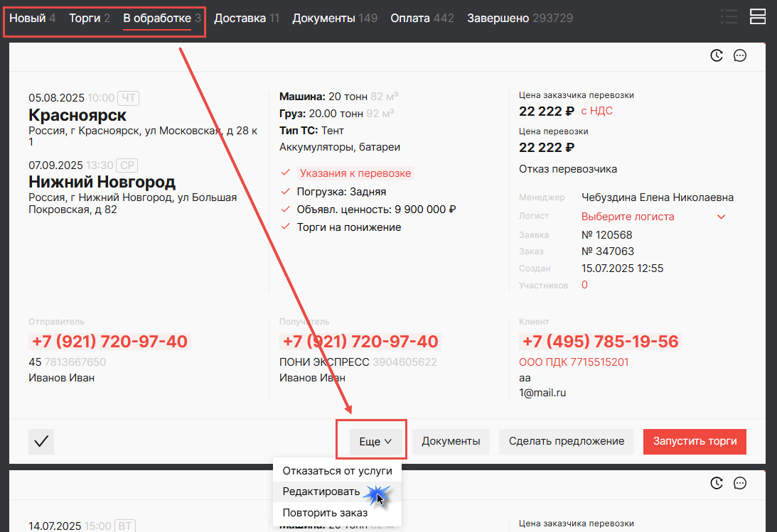
Task: Go to the Завершено tab
Action: pos(520,18)
